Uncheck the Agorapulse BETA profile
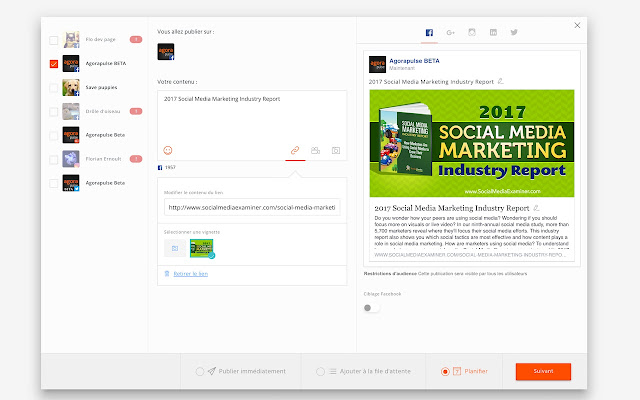Screen dimensions: 640x400 [53, 64]
